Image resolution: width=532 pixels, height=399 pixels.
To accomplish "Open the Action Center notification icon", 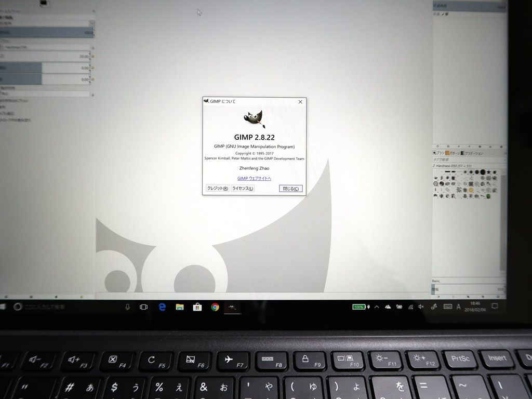I will [x=495, y=307].
